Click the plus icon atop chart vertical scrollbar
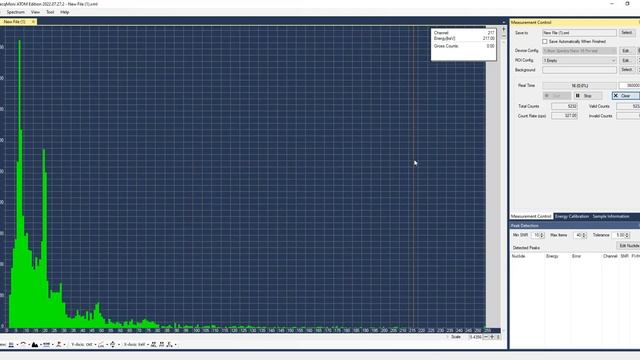This screenshot has width=640, height=360. (x=504, y=29)
